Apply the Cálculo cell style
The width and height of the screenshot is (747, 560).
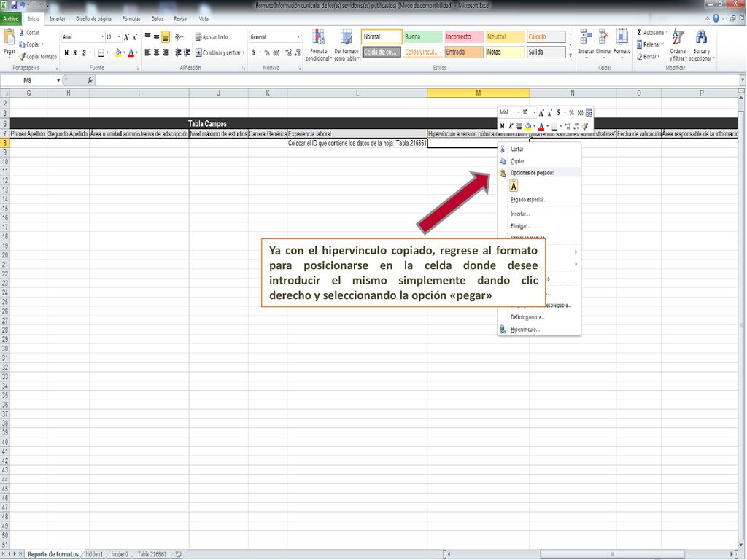tap(546, 36)
